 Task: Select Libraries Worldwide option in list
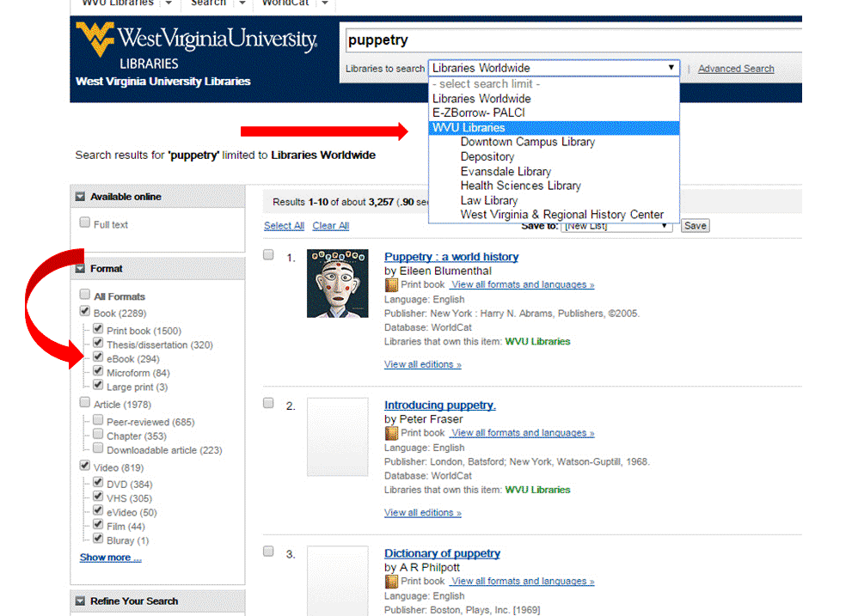tap(554, 99)
